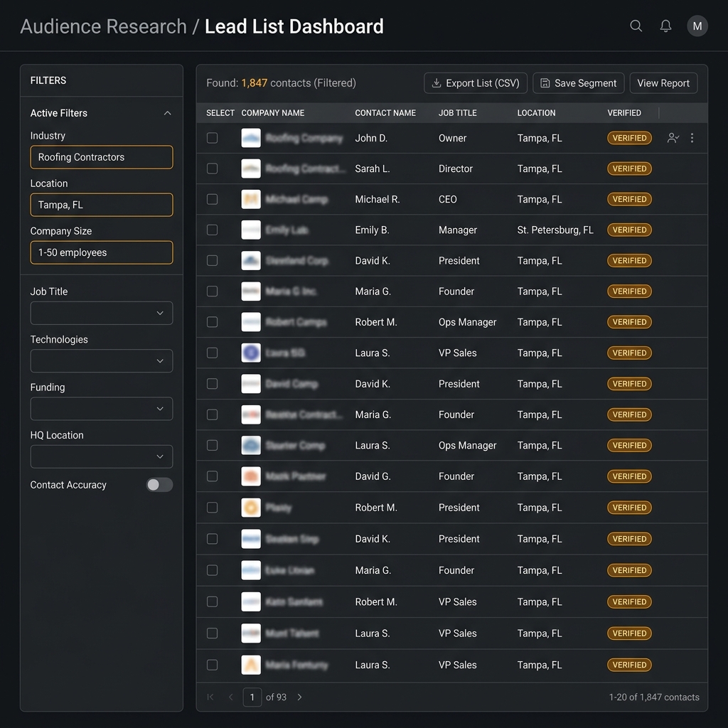Sort by the Job Title column header
The height and width of the screenshot is (728, 728).
(x=457, y=113)
